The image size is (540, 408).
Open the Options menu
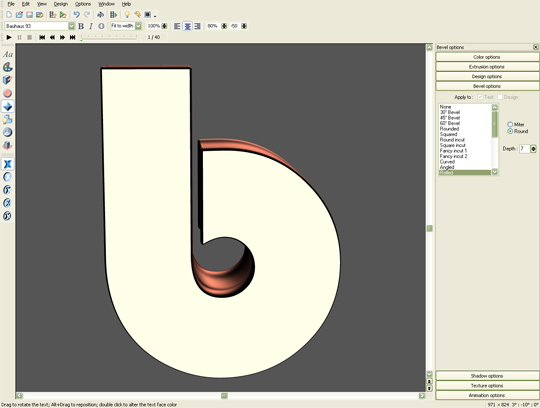point(83,4)
